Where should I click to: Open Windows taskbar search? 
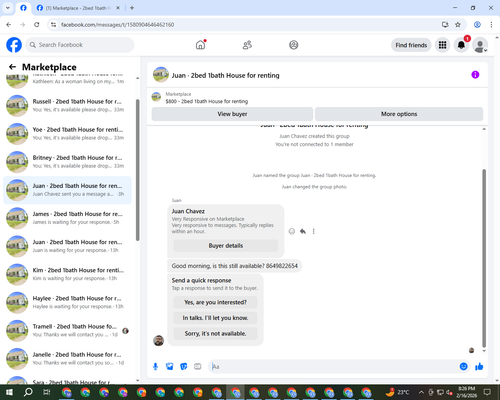coord(28,392)
